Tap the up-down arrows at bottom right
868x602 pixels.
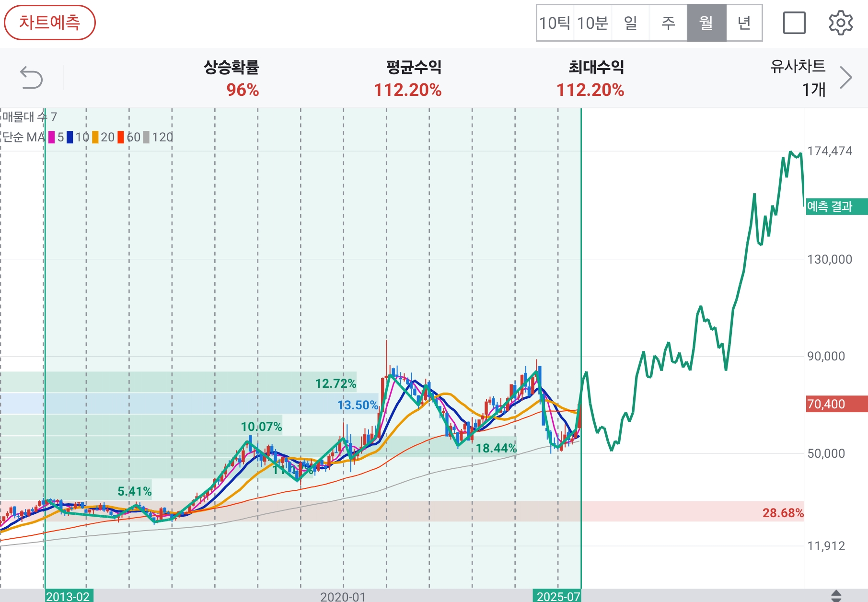(x=836, y=596)
